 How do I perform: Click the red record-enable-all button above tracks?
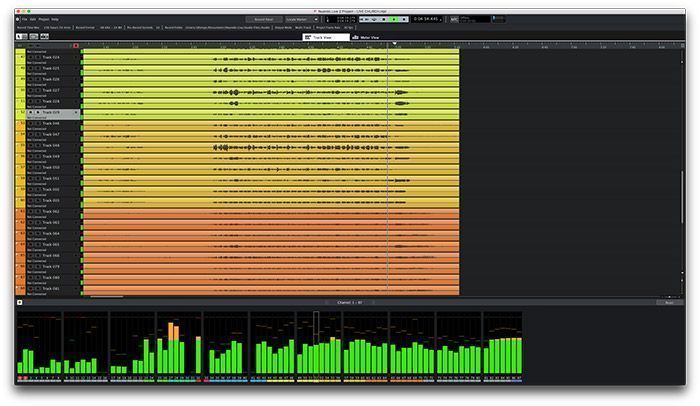tap(76, 46)
